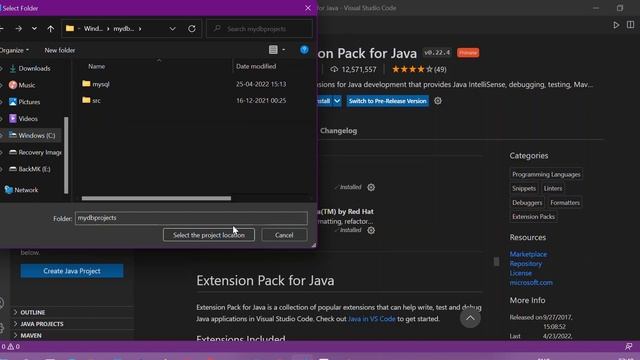The image size is (640, 360).
Task: Click the Linters category tag
Action: pos(553,188)
